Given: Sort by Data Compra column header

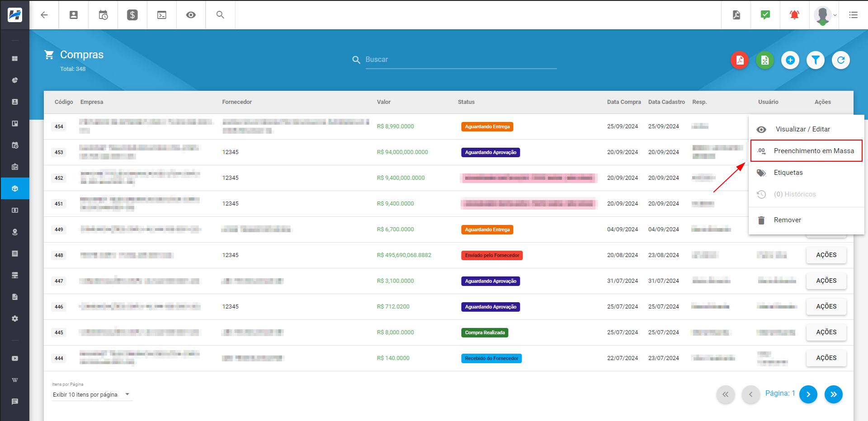Looking at the screenshot, I should (624, 102).
